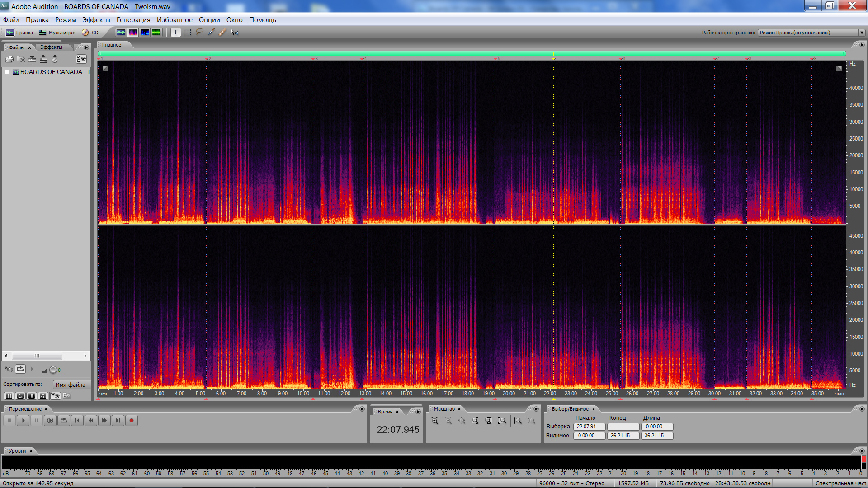Switch to the Spectral Pan display
Image resolution: width=868 pixels, height=488 pixels.
coord(145,33)
